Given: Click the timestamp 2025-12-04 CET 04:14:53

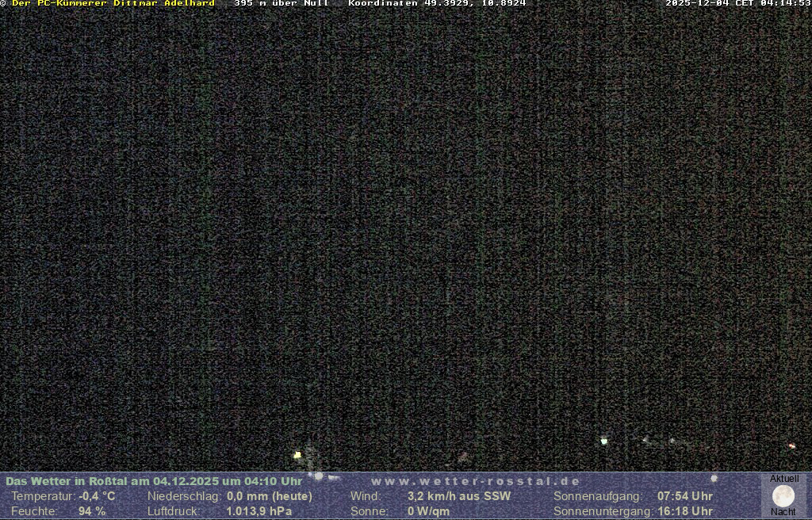Looking at the screenshot, I should 737,3.
